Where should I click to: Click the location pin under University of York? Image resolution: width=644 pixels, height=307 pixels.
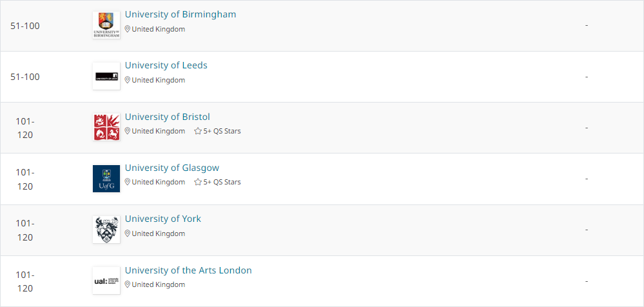pyautogui.click(x=128, y=233)
